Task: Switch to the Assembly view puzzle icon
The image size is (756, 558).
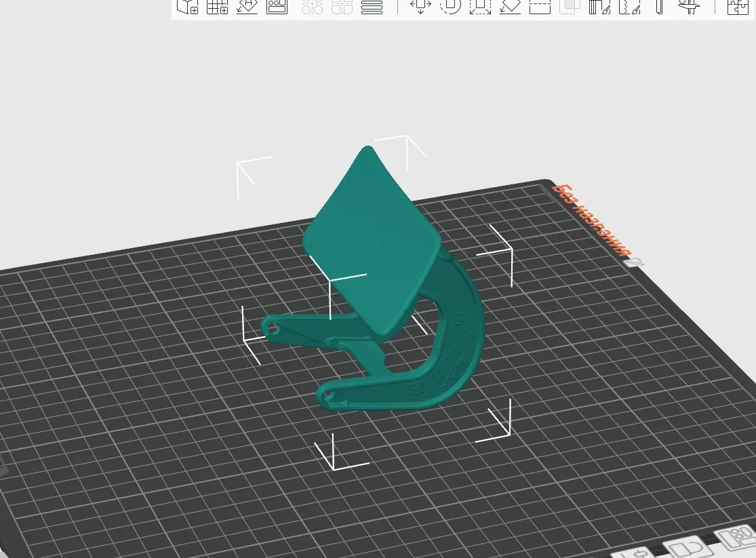Action: coord(738,6)
